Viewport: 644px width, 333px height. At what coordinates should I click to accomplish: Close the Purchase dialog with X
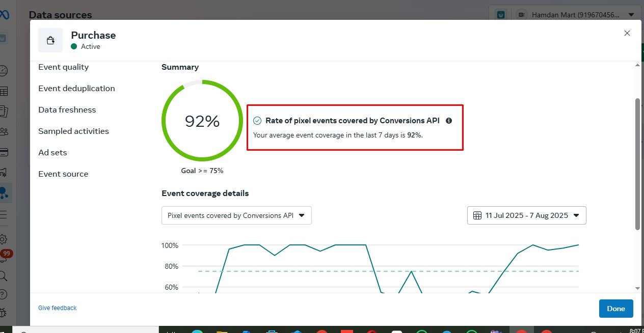pyautogui.click(x=627, y=33)
